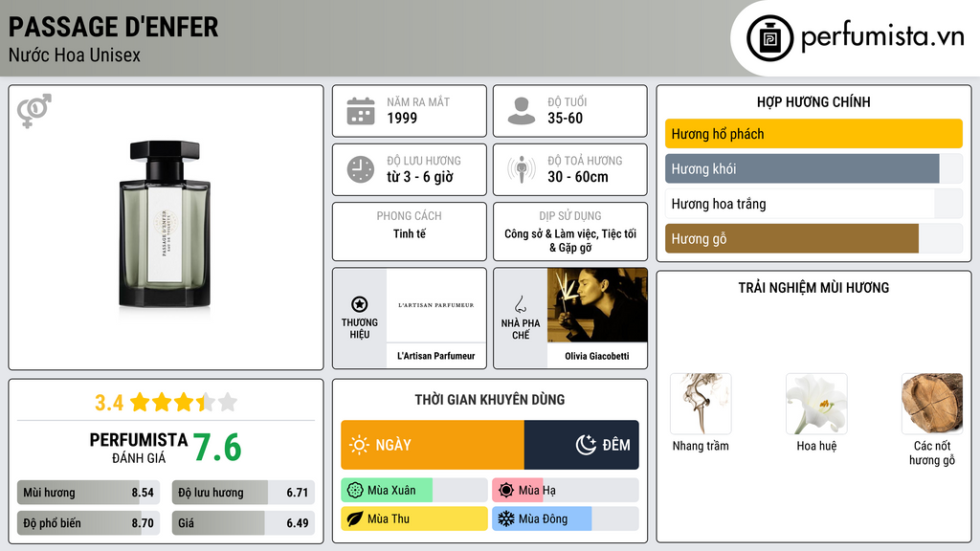The height and width of the screenshot is (551, 980).
Task: Click the Tinh tế style value
Action: point(410,233)
